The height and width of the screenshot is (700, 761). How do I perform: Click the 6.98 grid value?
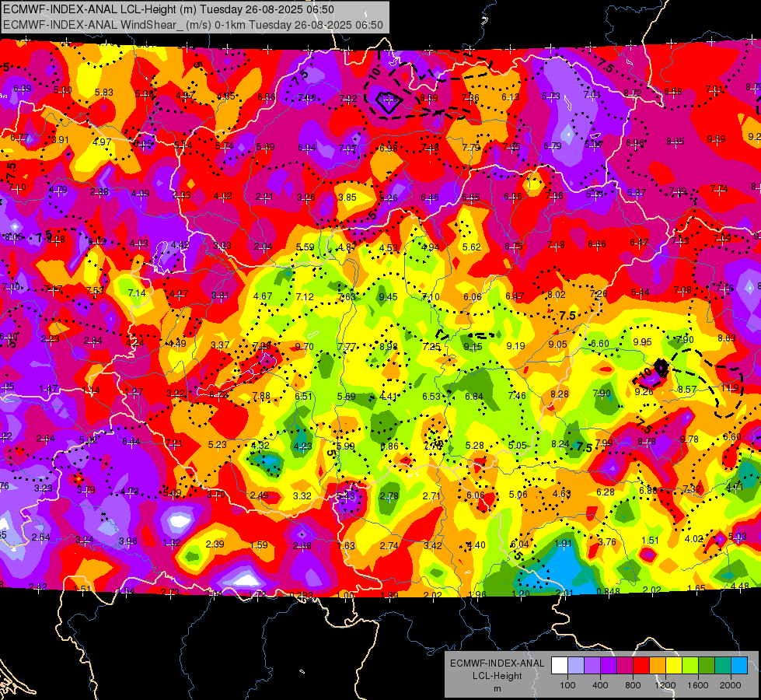(388, 148)
